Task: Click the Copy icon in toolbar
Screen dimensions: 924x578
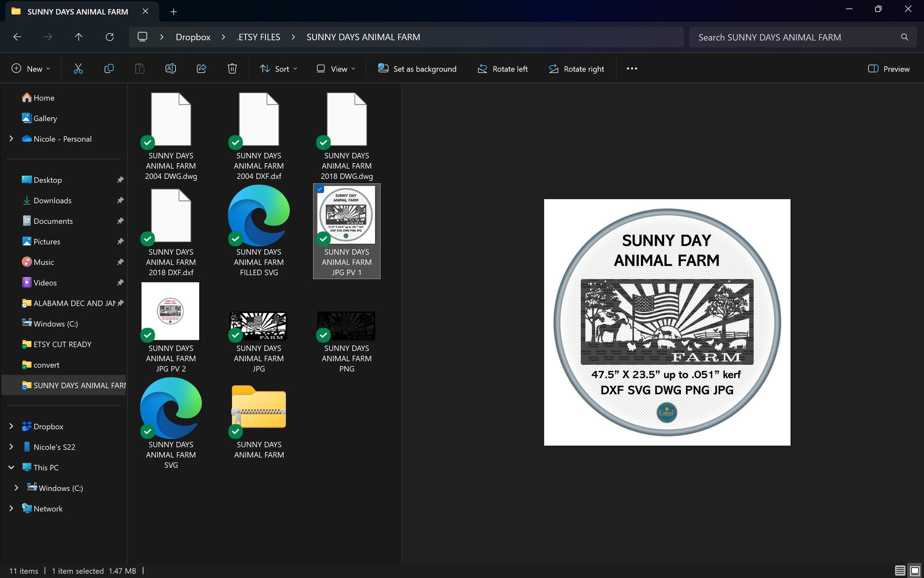Action: (109, 69)
